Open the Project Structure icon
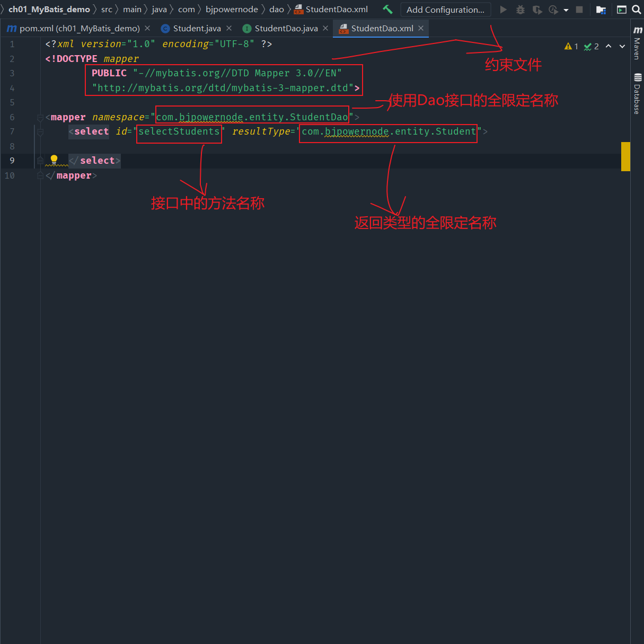 tap(601, 10)
